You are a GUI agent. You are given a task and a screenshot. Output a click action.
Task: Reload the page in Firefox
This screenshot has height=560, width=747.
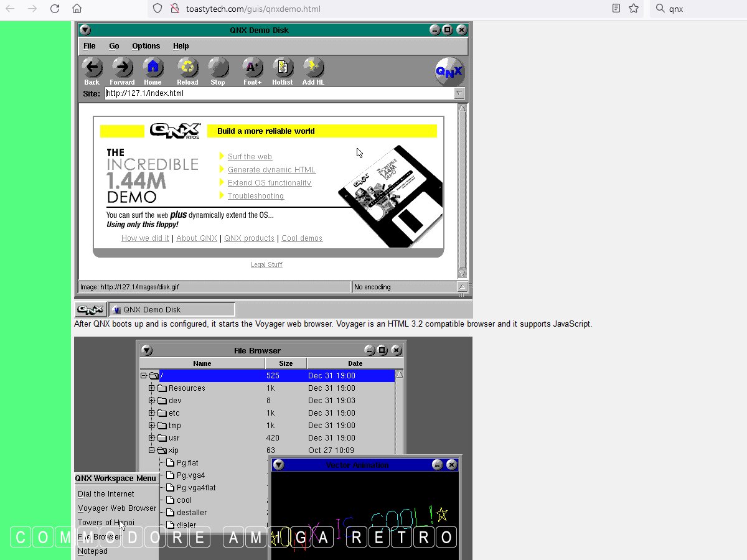point(55,9)
